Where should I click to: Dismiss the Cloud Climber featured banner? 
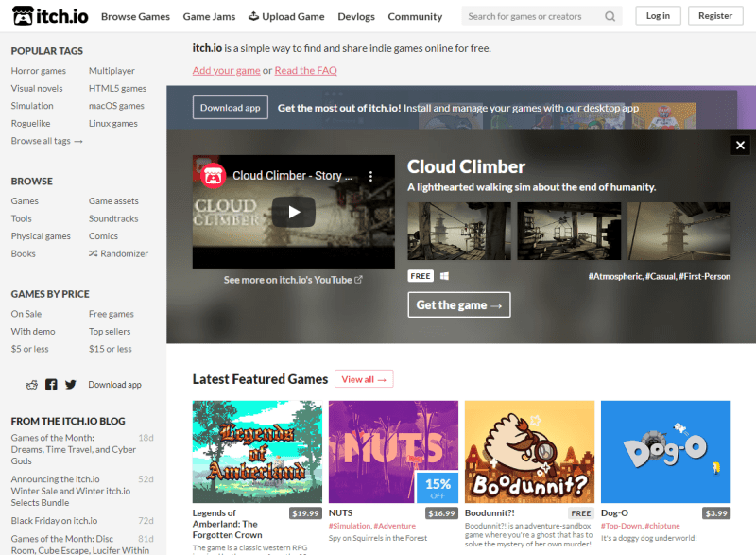pyautogui.click(x=740, y=145)
